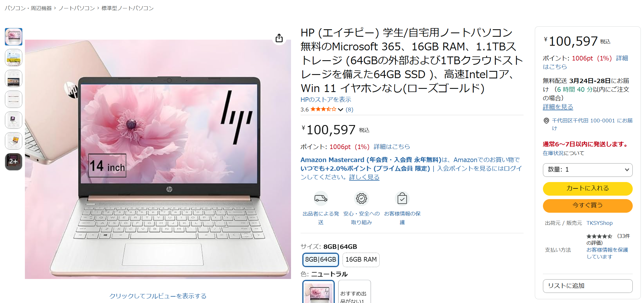644x303 pixels.
Task: Go to ノートパソコン breadcrumb category
Action: pos(77,8)
